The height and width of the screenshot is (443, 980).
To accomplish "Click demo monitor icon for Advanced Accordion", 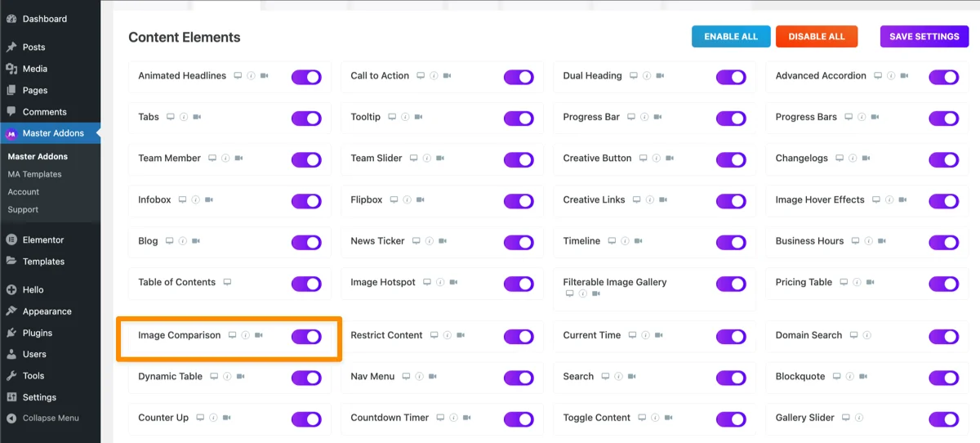I will (878, 76).
